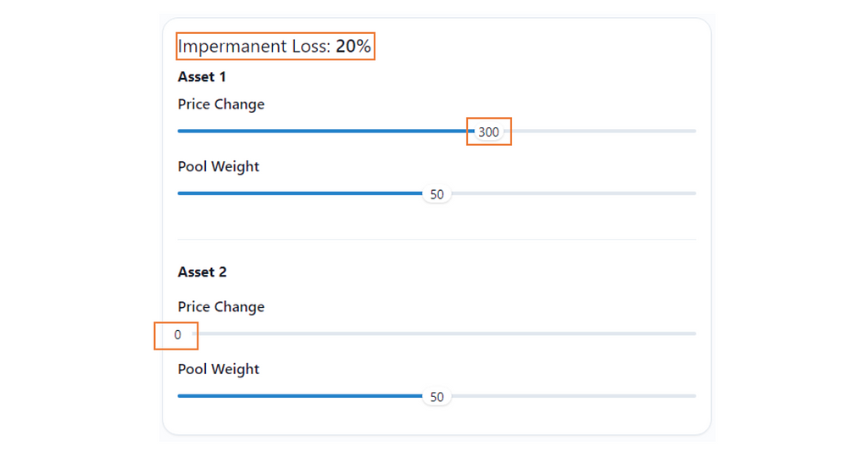Viewport: 868px width, 453px height.
Task: Click the Impermanent Loss heading text
Action: click(253, 47)
